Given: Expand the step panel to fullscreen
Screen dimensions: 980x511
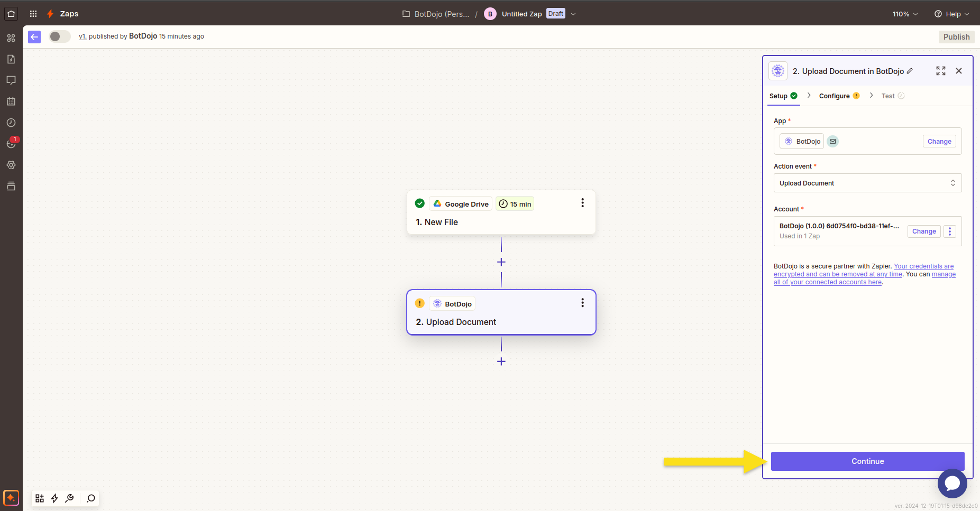Looking at the screenshot, I should (941, 71).
